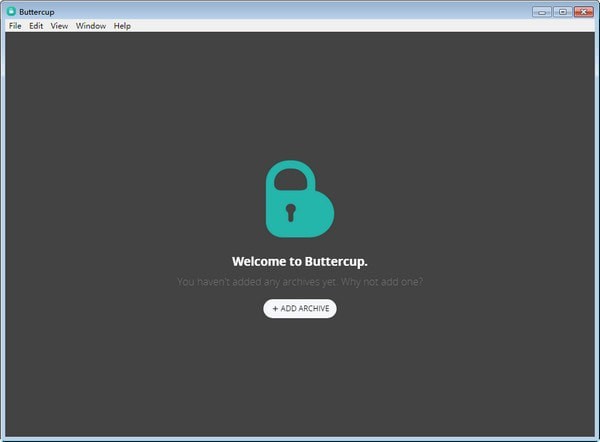Click the Buttercup app icon in title bar
Viewport: 600px width, 442px height.
(x=11, y=11)
